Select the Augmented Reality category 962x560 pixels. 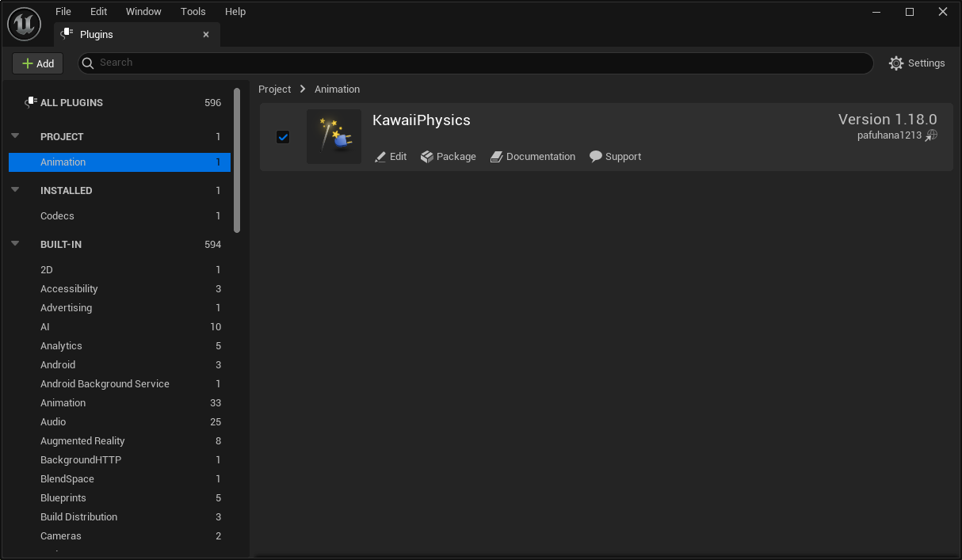120,441
